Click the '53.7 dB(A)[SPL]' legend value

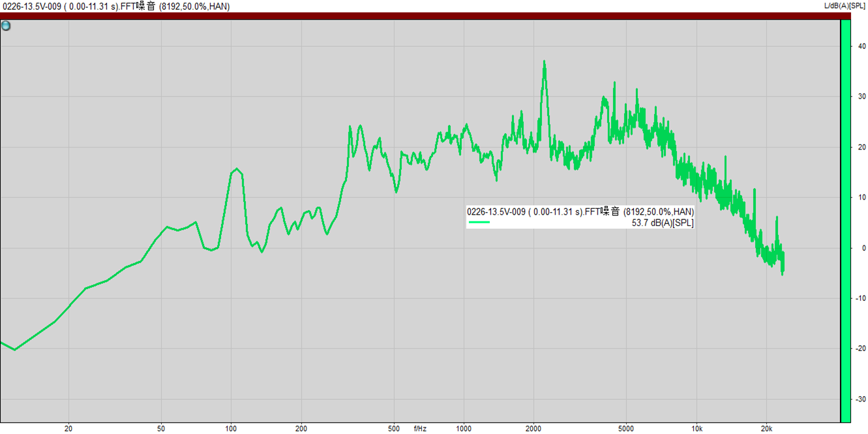(x=663, y=223)
